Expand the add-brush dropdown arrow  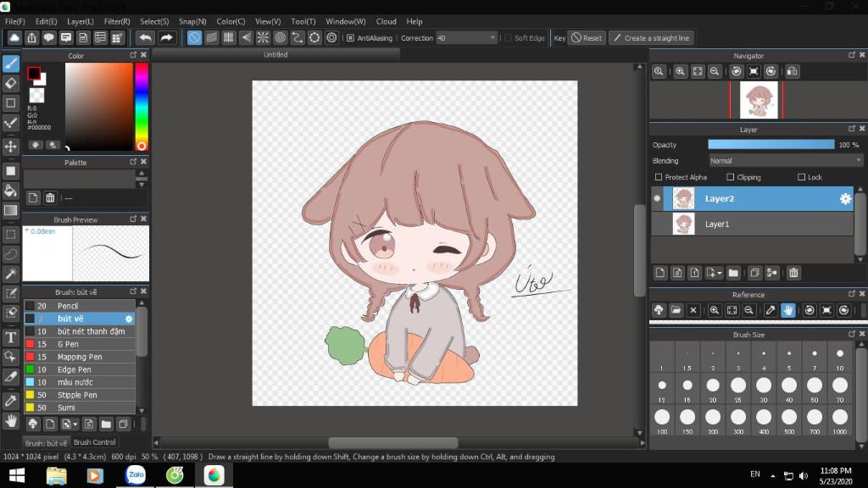pyautogui.click(x=75, y=424)
